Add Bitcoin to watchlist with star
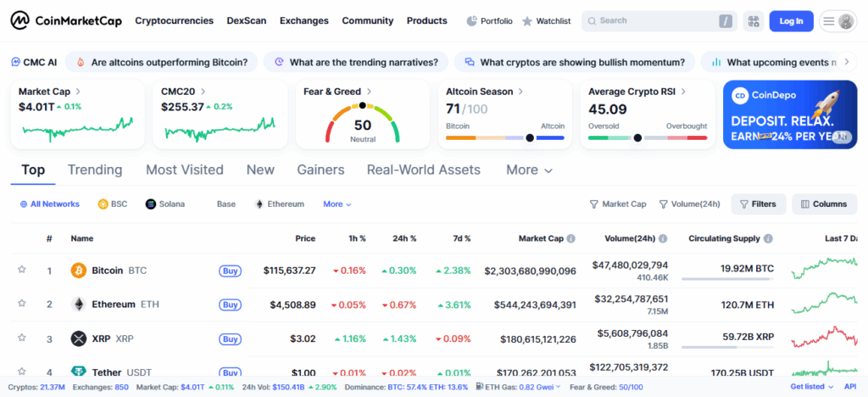 point(21,270)
